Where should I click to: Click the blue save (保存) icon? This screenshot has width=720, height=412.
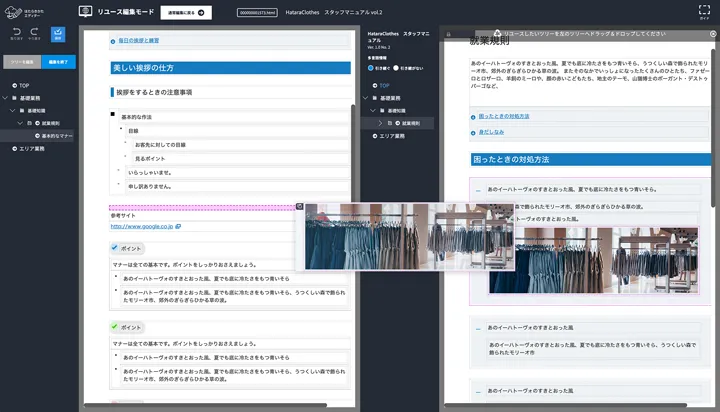(x=57, y=35)
